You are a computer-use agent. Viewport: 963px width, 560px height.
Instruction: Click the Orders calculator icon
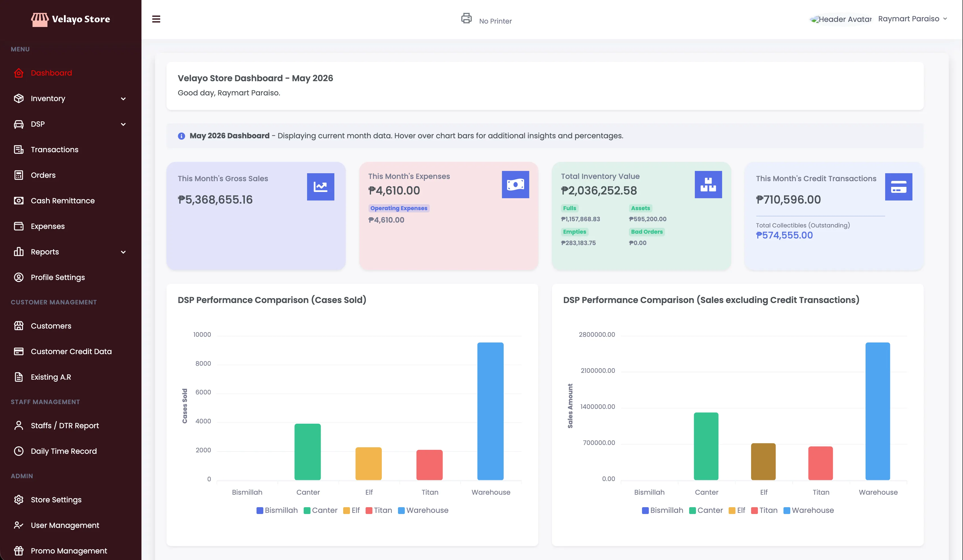point(19,175)
